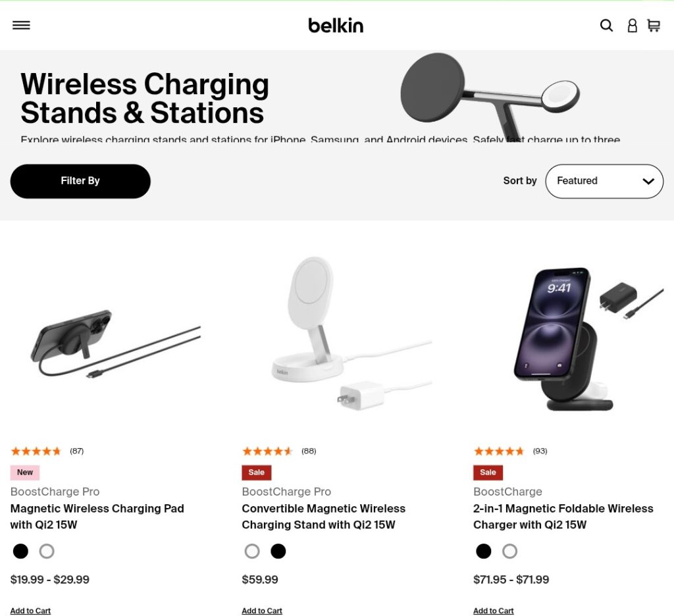Select white color for 2-in-1 Foldable Charger
Viewport: 674px width, 616px height.
click(510, 552)
